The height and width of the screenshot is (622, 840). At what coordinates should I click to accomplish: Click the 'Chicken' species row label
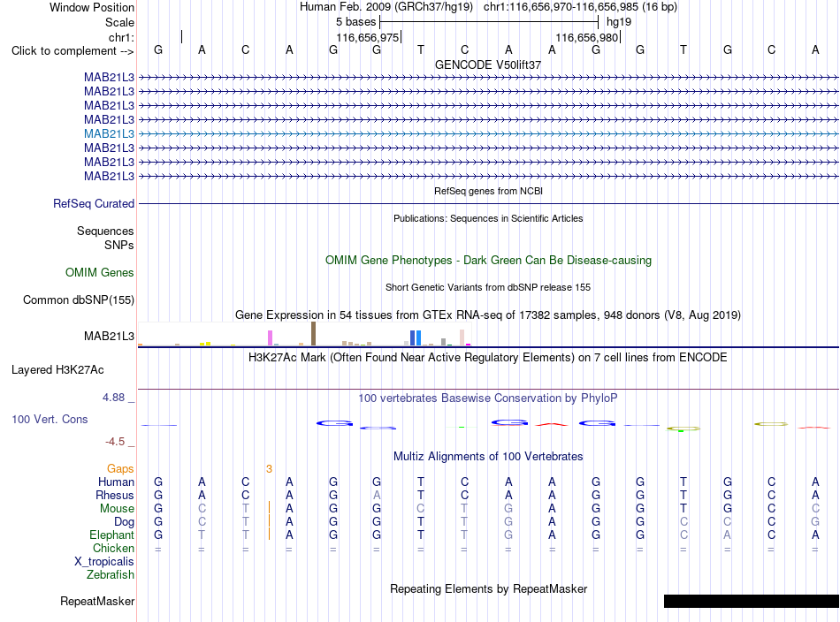click(113, 548)
